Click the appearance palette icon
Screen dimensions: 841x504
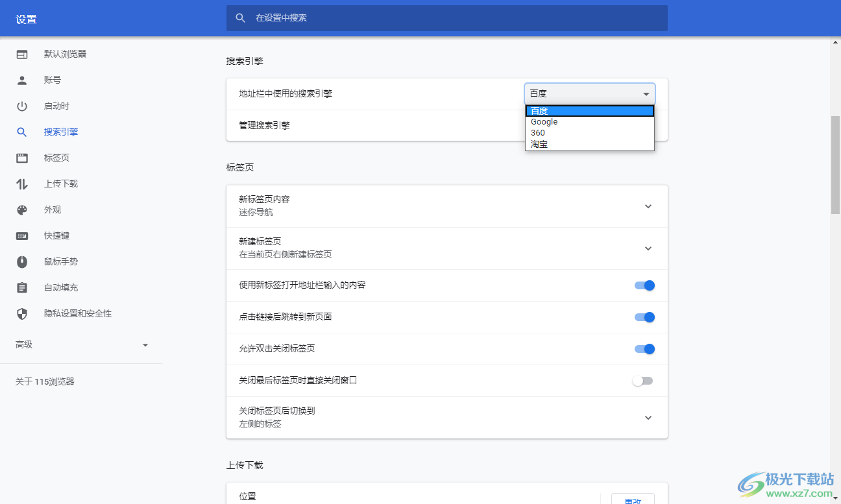click(22, 210)
